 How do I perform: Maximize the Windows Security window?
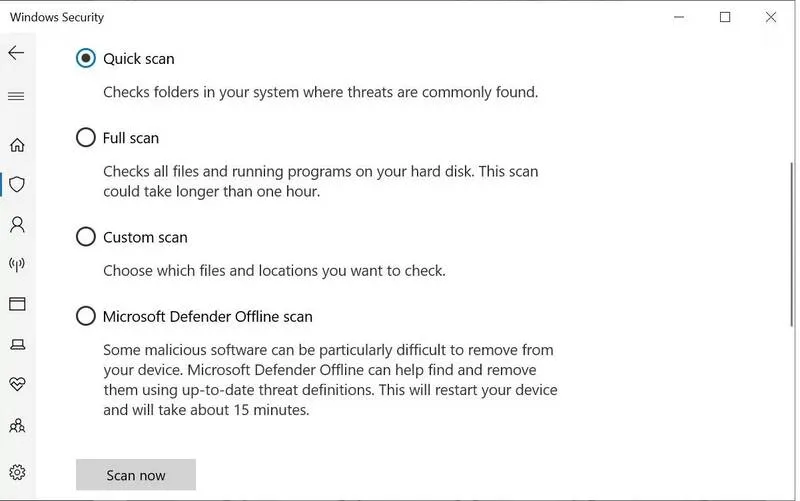[725, 17]
